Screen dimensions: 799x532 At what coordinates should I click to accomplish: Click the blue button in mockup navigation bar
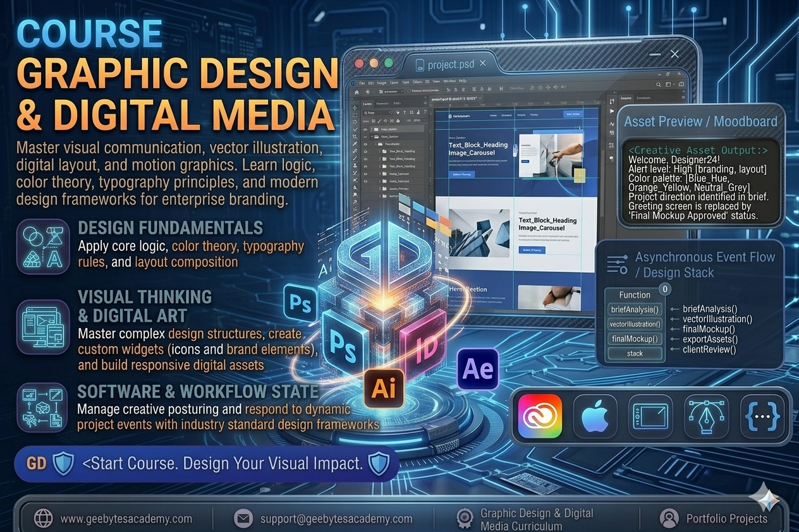point(573,114)
